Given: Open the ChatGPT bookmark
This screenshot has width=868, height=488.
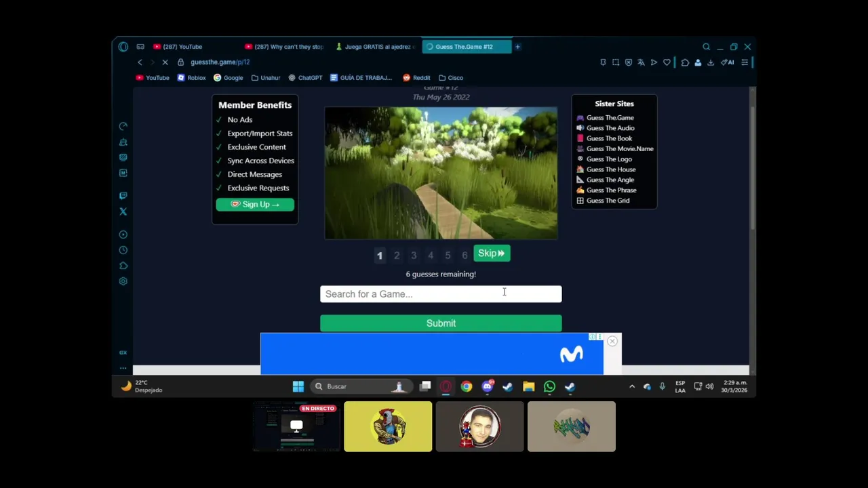Looking at the screenshot, I should (305, 78).
